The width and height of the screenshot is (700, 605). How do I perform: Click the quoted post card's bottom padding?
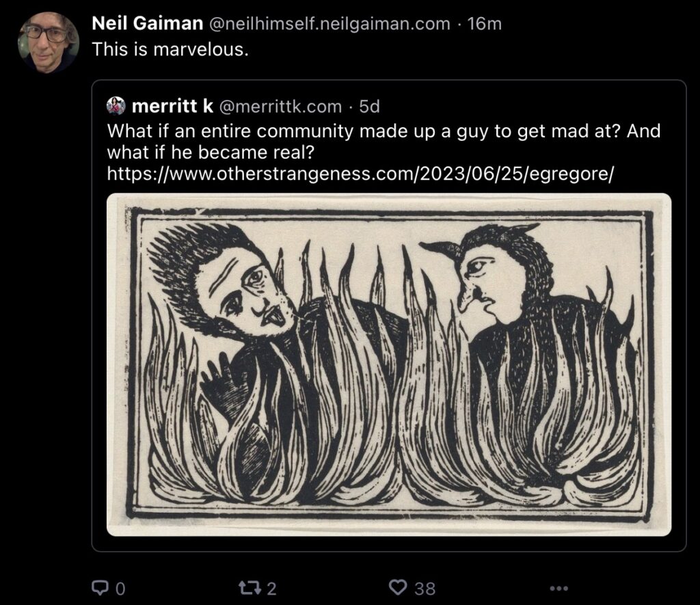[389, 543]
